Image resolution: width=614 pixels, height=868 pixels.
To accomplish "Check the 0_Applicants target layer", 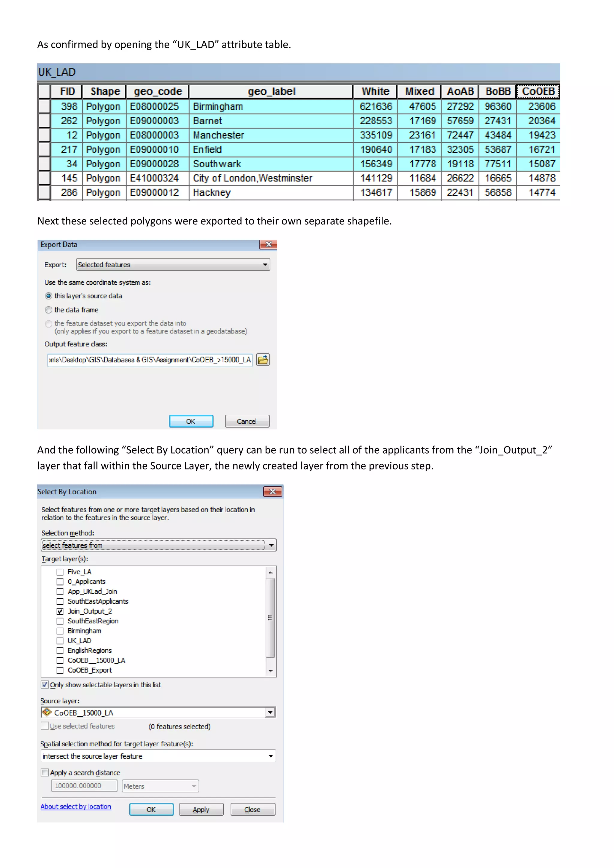I will point(60,582).
